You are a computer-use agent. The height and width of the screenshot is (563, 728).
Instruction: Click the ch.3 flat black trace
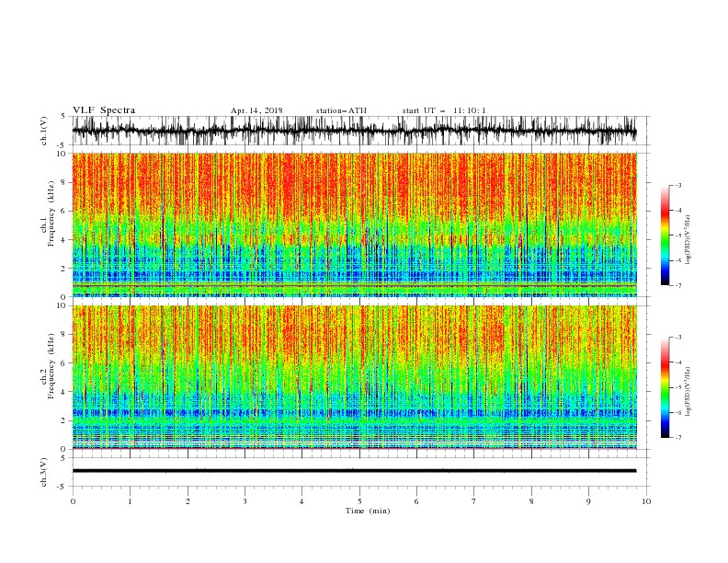click(x=354, y=471)
